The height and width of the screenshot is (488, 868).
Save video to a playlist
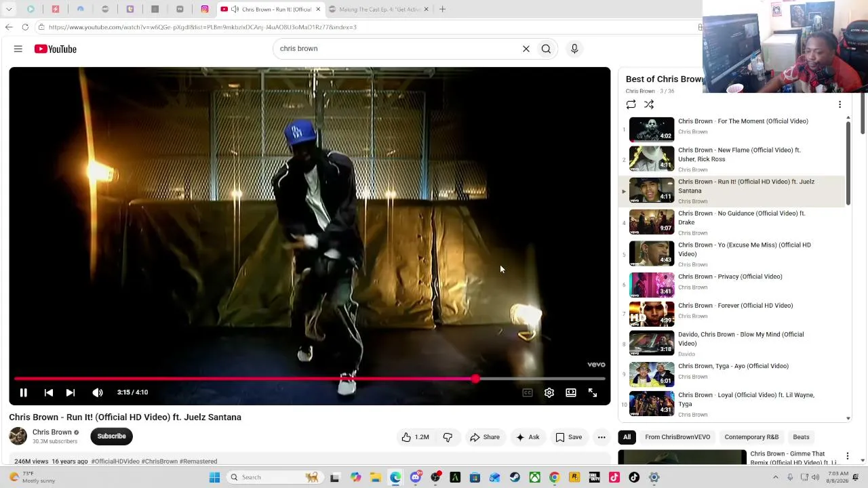tap(569, 437)
